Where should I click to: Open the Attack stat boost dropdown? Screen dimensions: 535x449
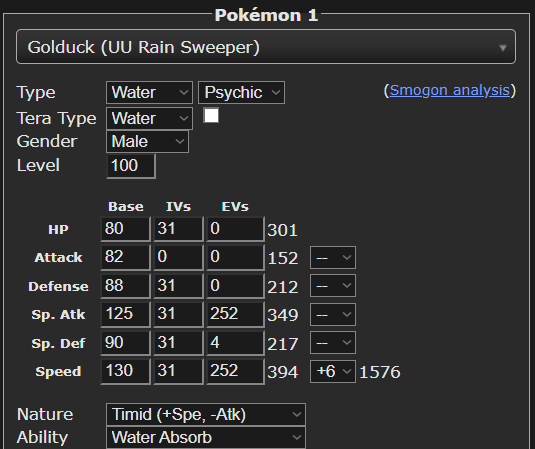click(x=333, y=258)
